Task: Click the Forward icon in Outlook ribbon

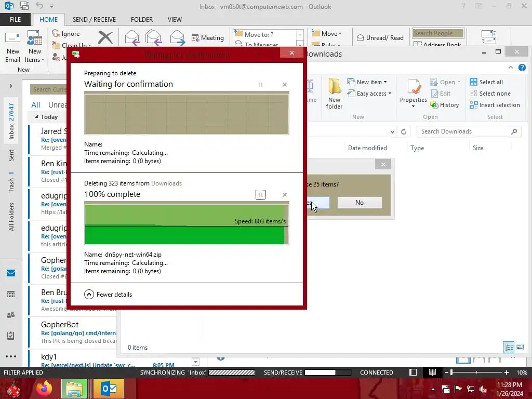Action: coord(177,37)
